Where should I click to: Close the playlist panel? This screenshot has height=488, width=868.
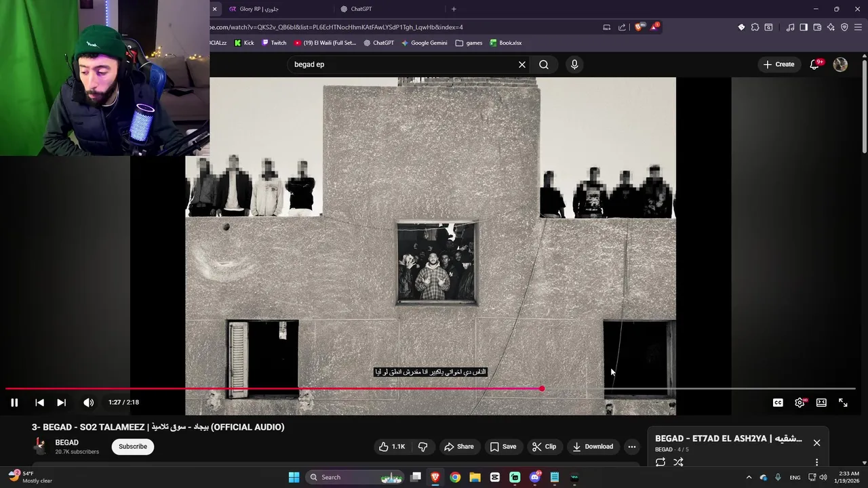(x=816, y=443)
